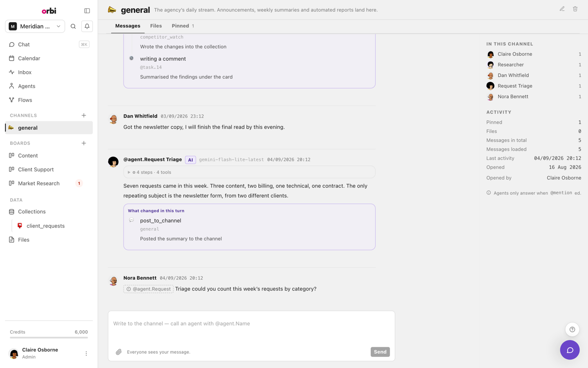Switch to the Files tab

156,26
